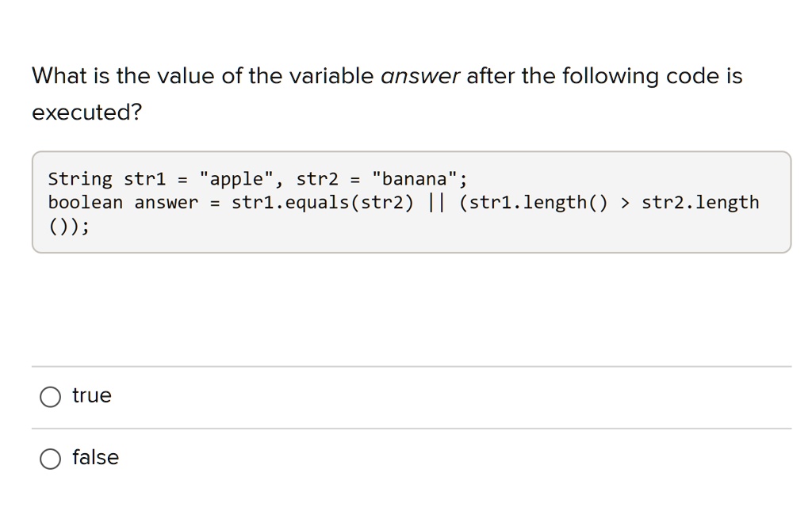
Task: Click the '>' comparison operator in code
Action: coord(626,203)
